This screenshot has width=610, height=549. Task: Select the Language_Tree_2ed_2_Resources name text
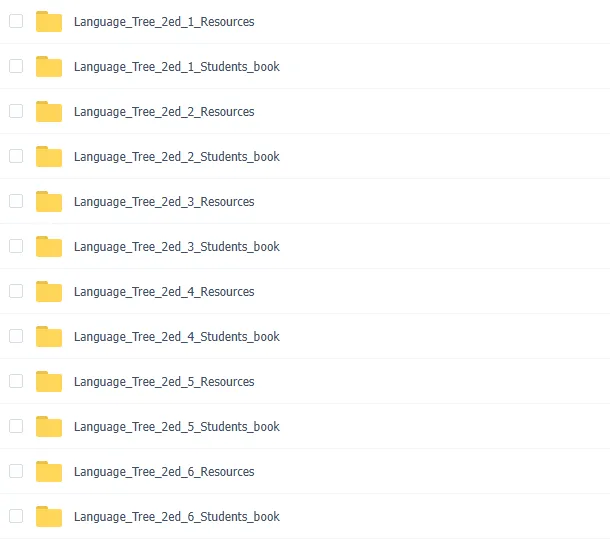pyautogui.click(x=164, y=112)
